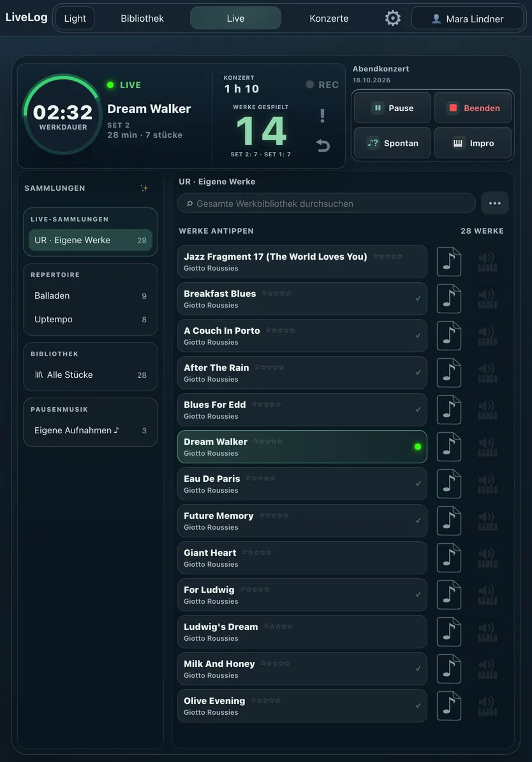
Task: Tap the Milk And Honey piece
Action: tap(302, 669)
